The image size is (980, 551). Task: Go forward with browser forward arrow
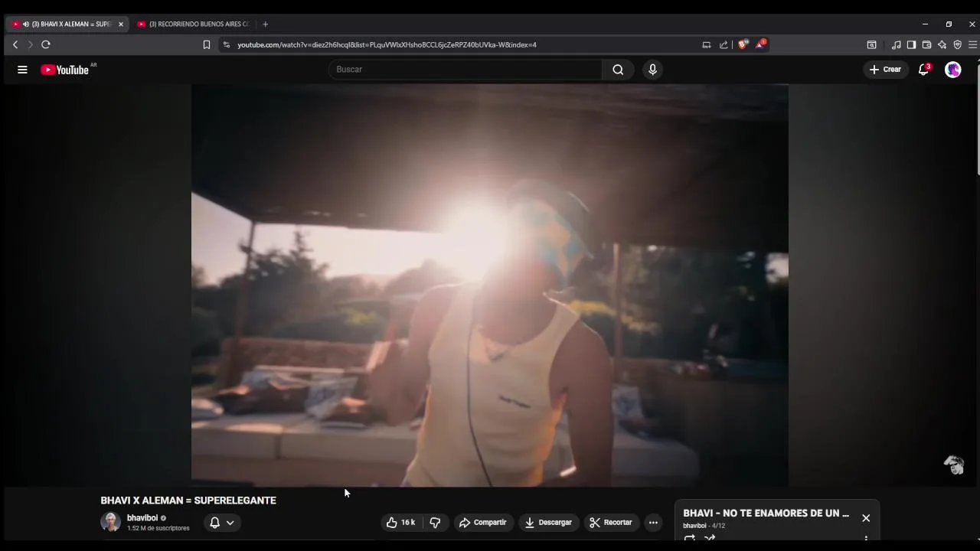(31, 45)
